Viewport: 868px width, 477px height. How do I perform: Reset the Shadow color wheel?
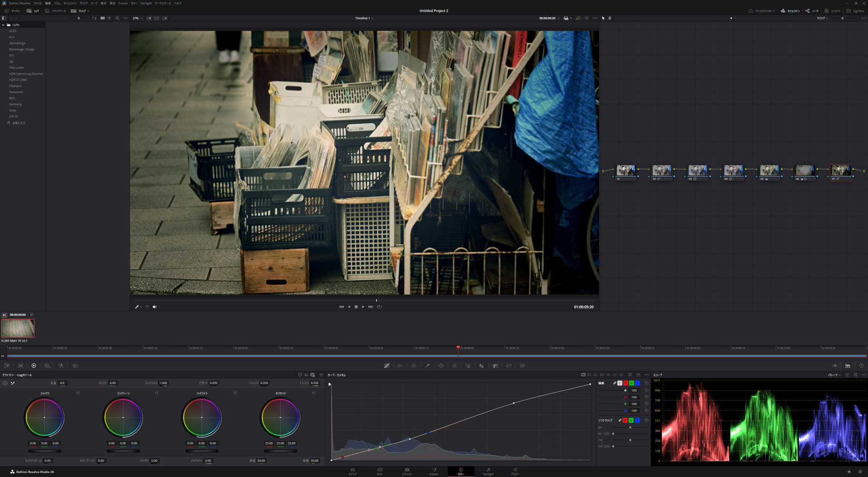[x=78, y=393]
